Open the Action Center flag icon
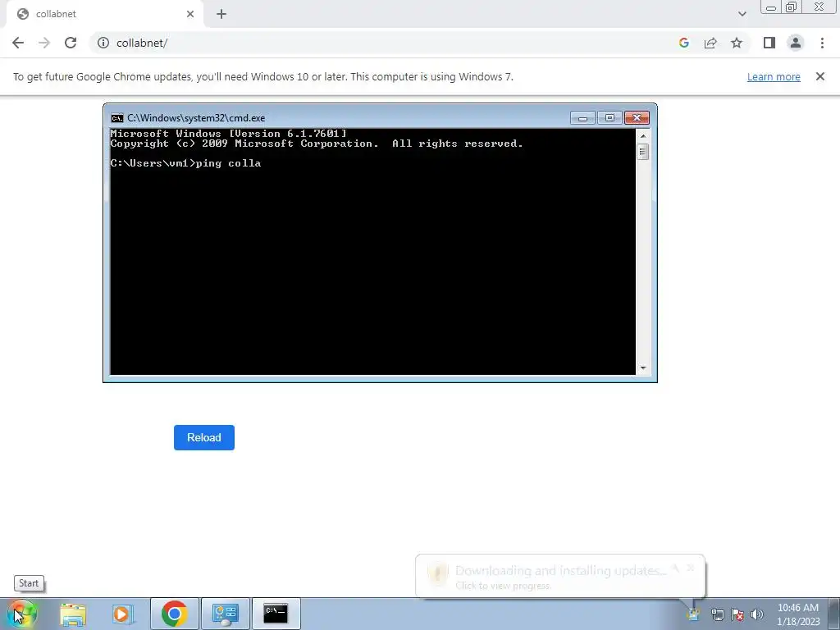Image resolution: width=840 pixels, height=630 pixels. (x=737, y=614)
